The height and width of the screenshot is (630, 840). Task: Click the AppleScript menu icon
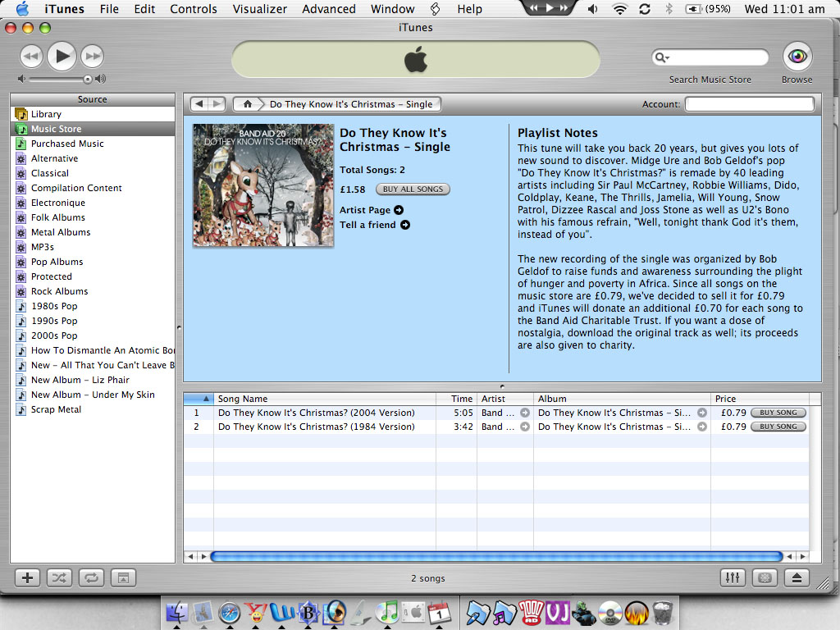435,9
